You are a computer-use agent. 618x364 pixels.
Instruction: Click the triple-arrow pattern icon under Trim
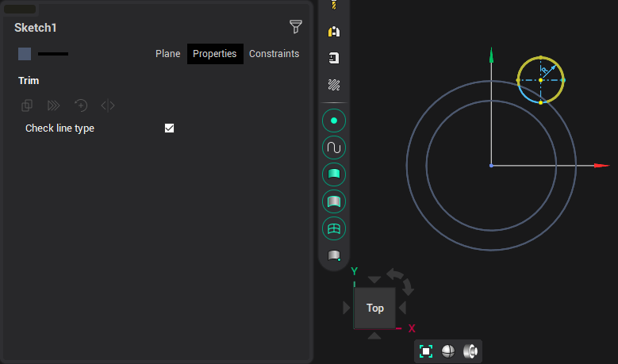click(x=54, y=105)
